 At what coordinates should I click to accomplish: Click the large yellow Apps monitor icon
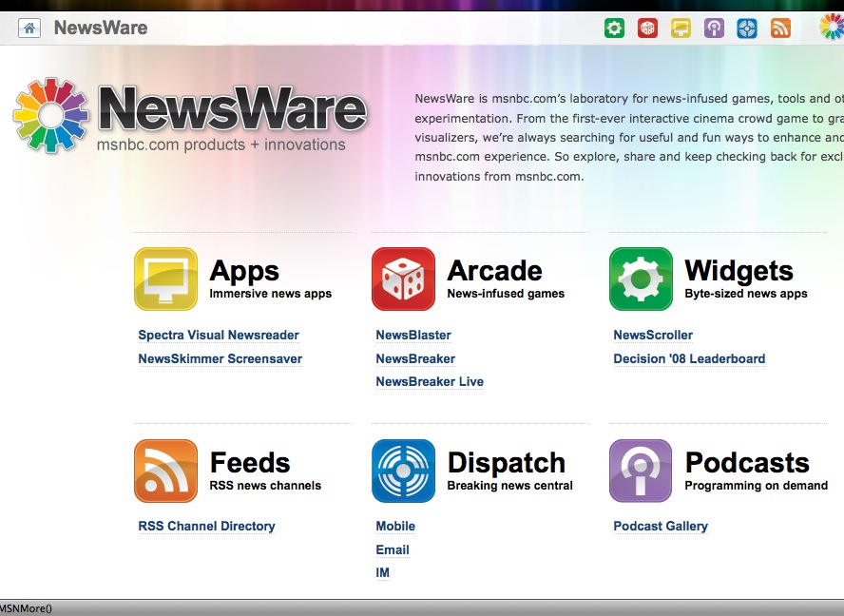pos(165,279)
